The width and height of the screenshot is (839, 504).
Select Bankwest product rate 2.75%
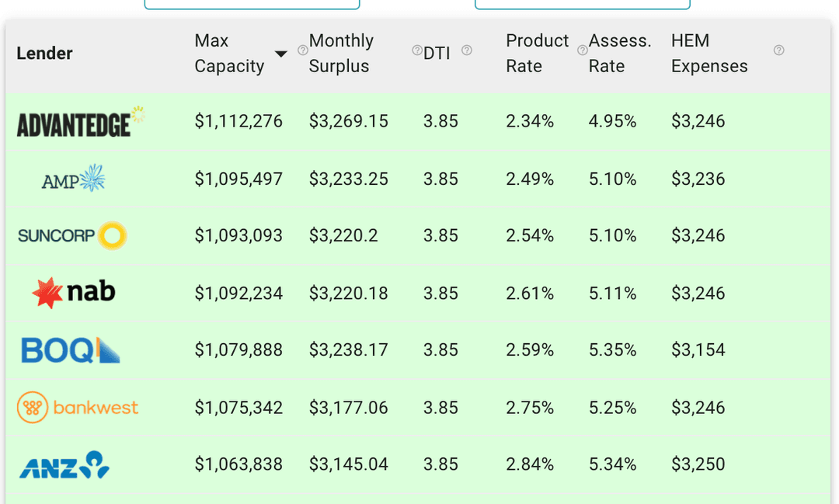[530, 408]
